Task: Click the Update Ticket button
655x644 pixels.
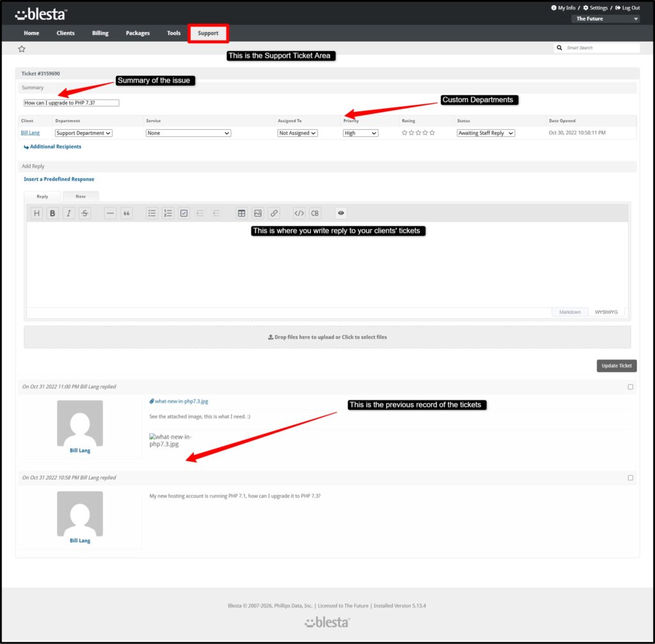Action: click(617, 366)
